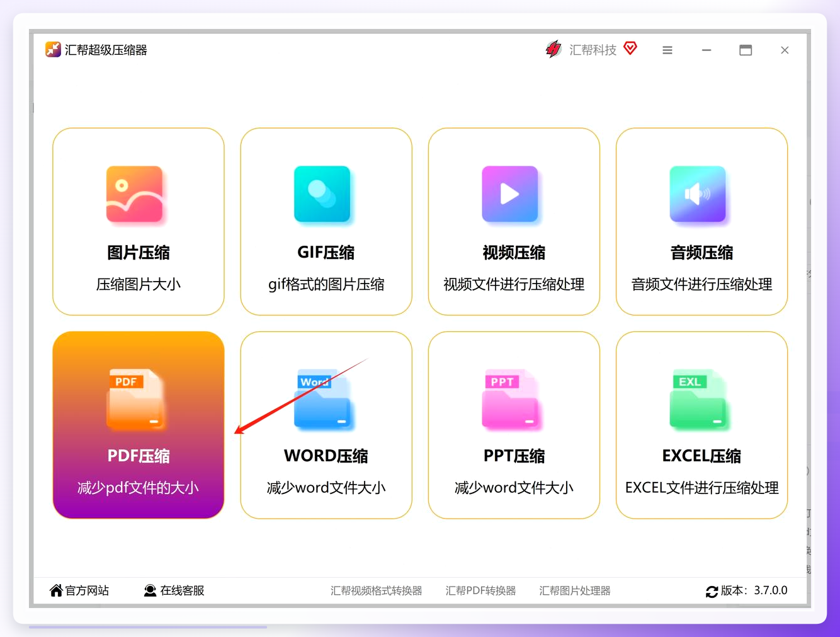Click the 视频压缩 play icon

pyautogui.click(x=510, y=194)
